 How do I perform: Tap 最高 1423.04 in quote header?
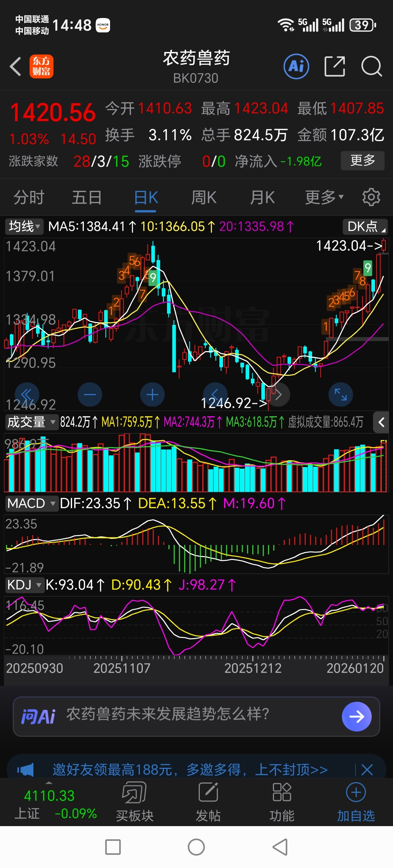(245, 109)
